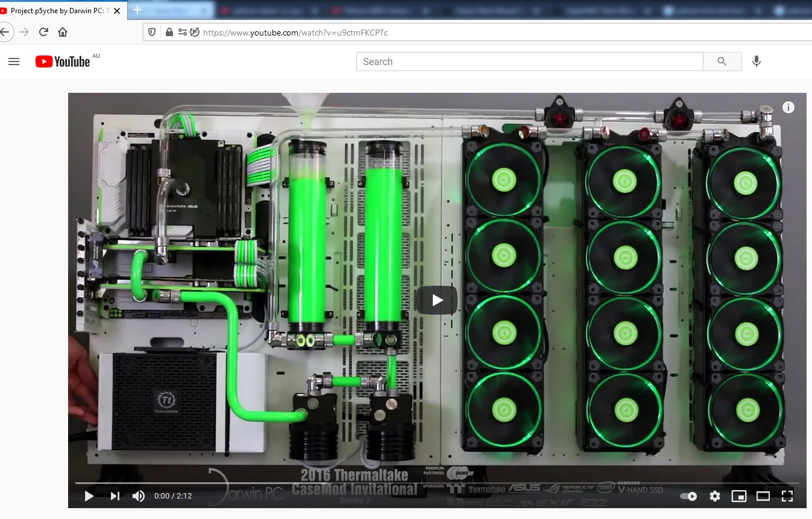
Task: Reload the page in the browser
Action: click(x=43, y=32)
